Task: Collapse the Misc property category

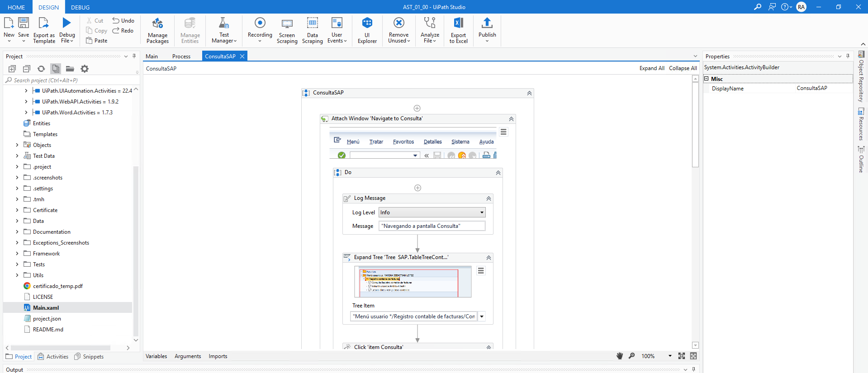Action: click(x=706, y=79)
